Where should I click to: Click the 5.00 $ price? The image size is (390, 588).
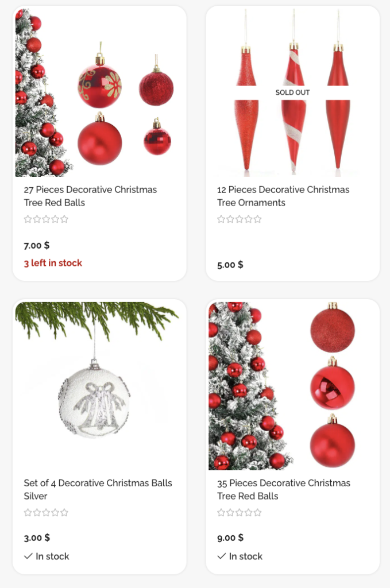(x=230, y=265)
